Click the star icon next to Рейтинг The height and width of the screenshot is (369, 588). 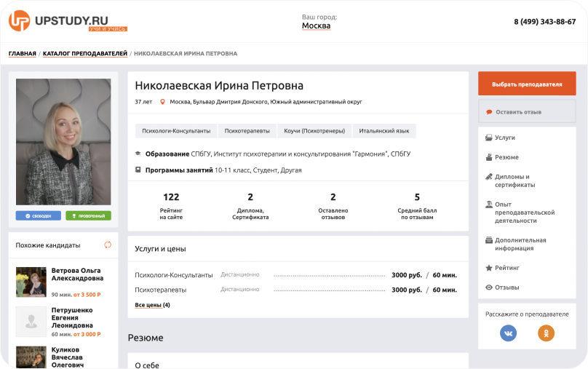pyautogui.click(x=488, y=268)
